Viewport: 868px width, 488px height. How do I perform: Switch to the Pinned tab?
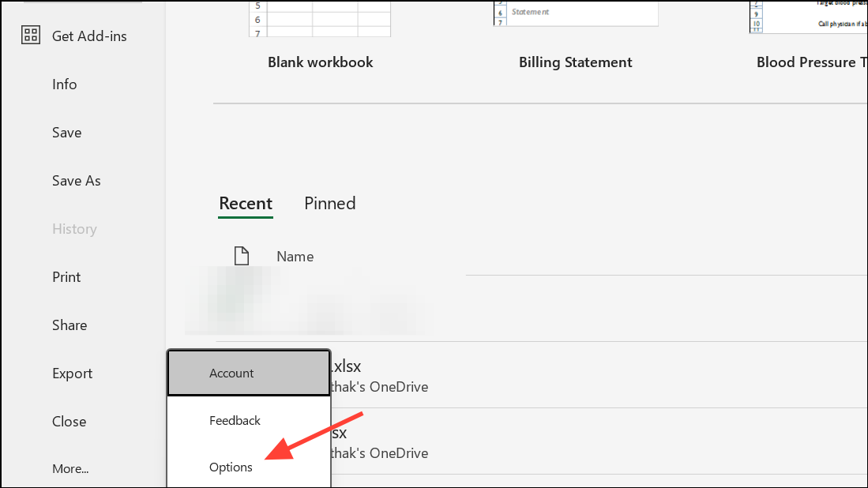click(329, 204)
